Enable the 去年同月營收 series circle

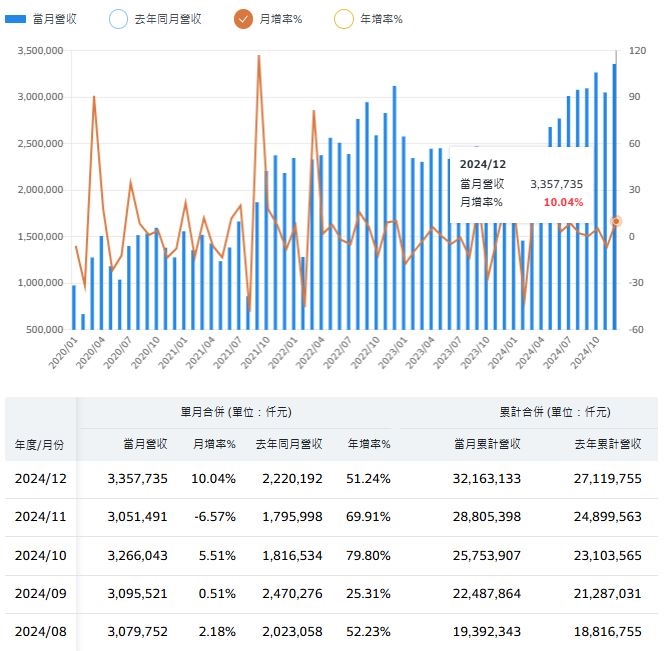coord(117,18)
